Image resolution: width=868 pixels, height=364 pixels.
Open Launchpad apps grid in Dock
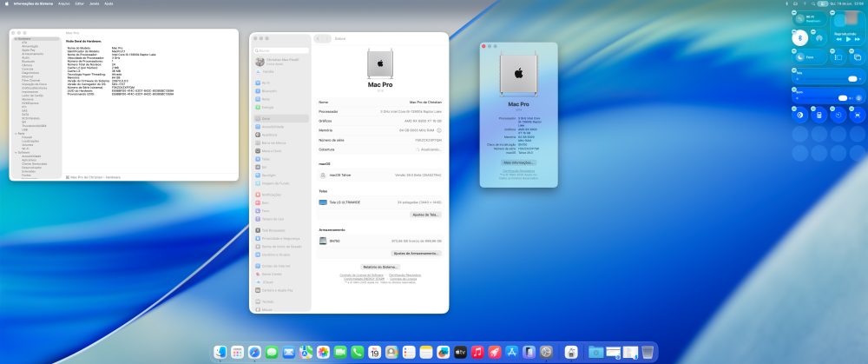pos(238,352)
